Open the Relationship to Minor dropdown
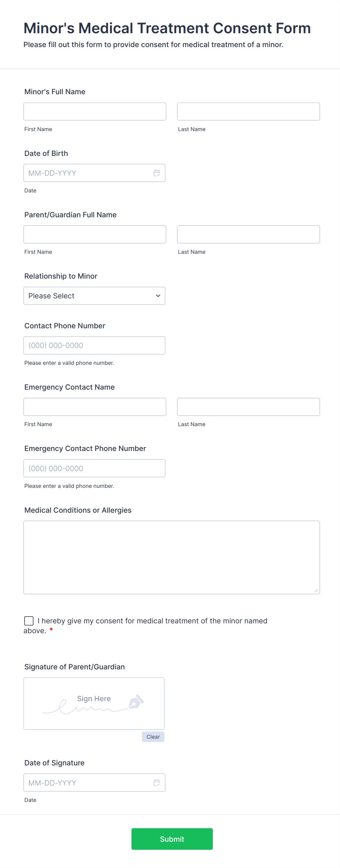Viewport: 340px width, 868px height. click(x=94, y=296)
